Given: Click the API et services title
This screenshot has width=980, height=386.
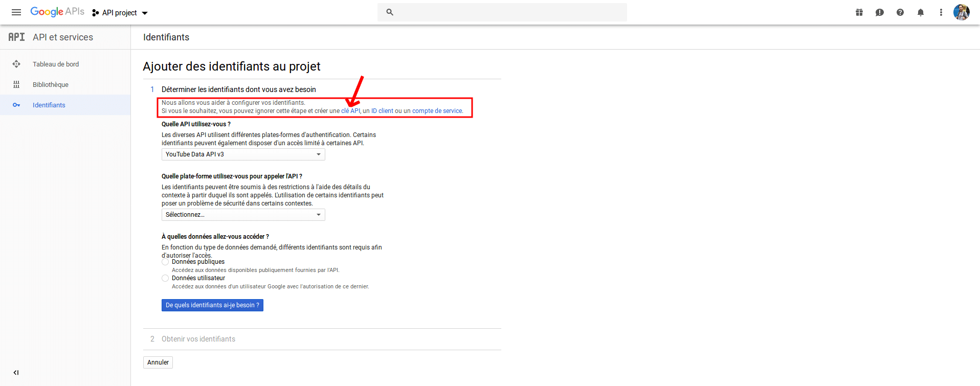Looking at the screenshot, I should [x=63, y=37].
